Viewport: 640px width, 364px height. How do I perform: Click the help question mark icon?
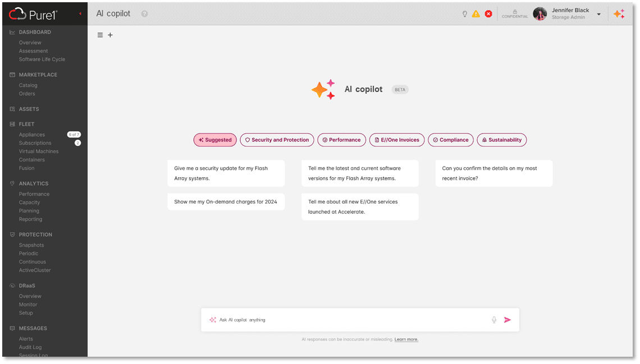click(x=144, y=14)
